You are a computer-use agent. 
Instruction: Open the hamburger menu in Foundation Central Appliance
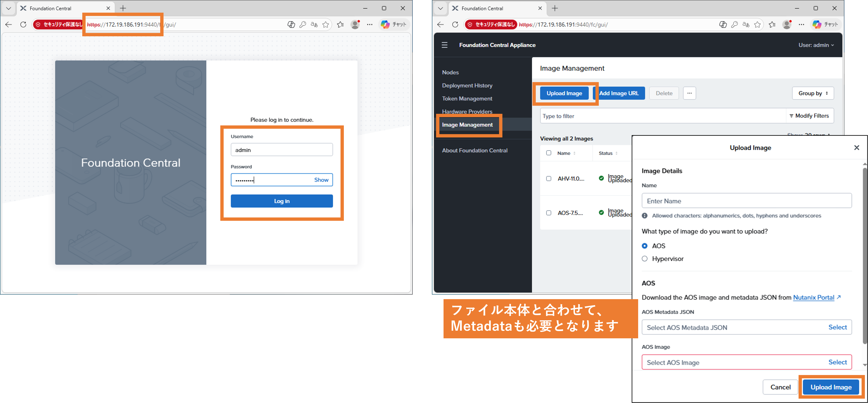pyautogui.click(x=444, y=45)
